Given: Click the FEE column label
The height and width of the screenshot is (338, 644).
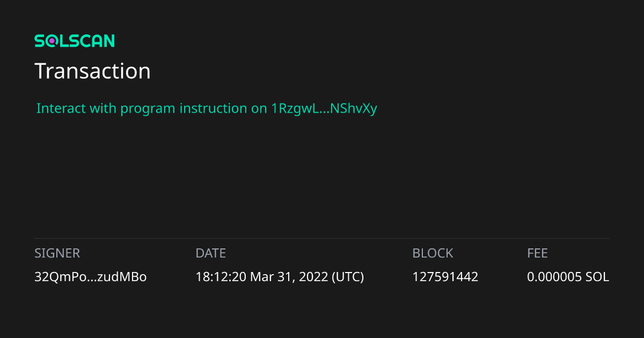Looking at the screenshot, I should tap(537, 253).
